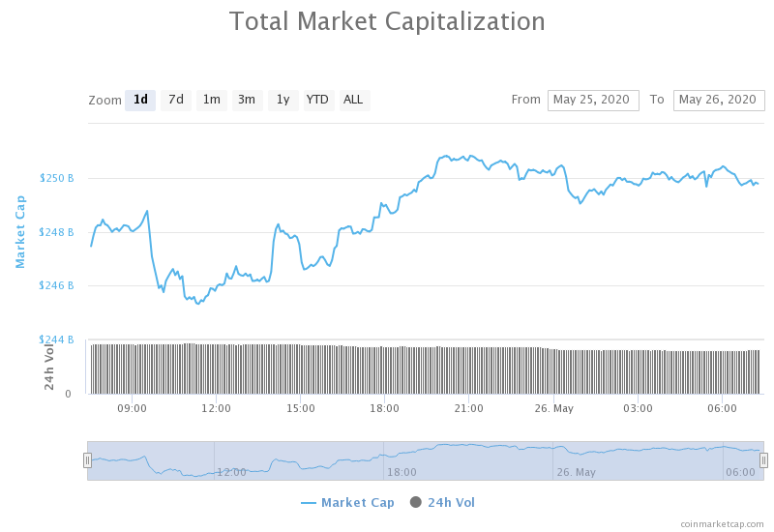Viewport: 774px width, 532px height.
Task: Click the volume bars near 12:00
Action: pyautogui.click(x=216, y=369)
